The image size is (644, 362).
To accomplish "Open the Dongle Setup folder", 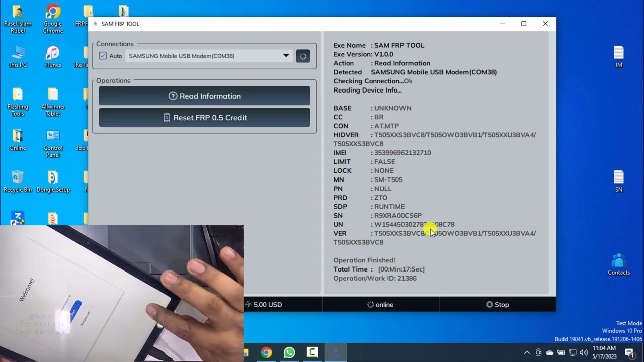I will tap(53, 182).
